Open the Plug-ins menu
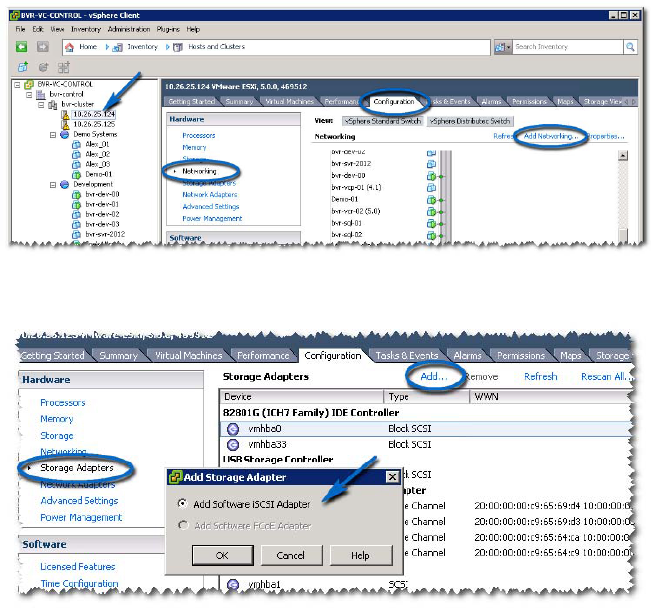 168,29
